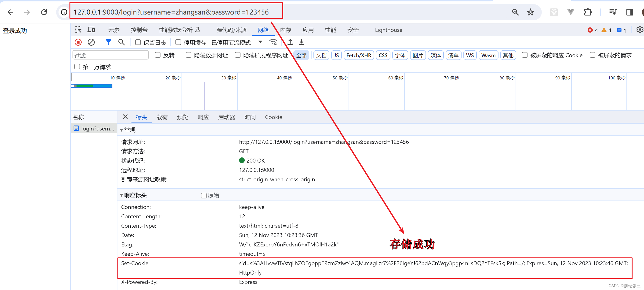Click the site information icon in address bar

pyautogui.click(x=64, y=12)
